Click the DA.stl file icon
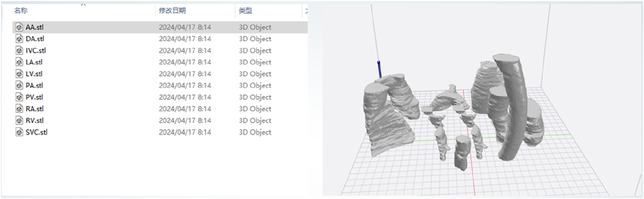This screenshot has width=644, height=199. tap(19, 39)
